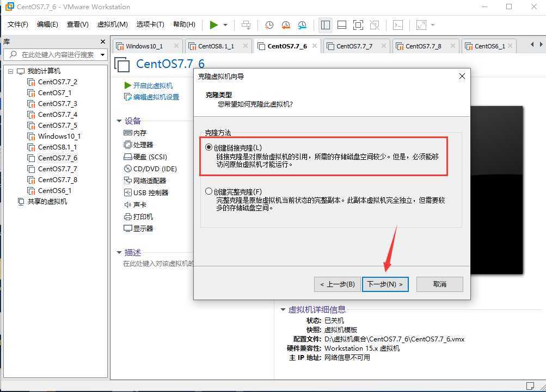Open the library search dropdown arrow
The image size is (546, 392).
point(103,54)
